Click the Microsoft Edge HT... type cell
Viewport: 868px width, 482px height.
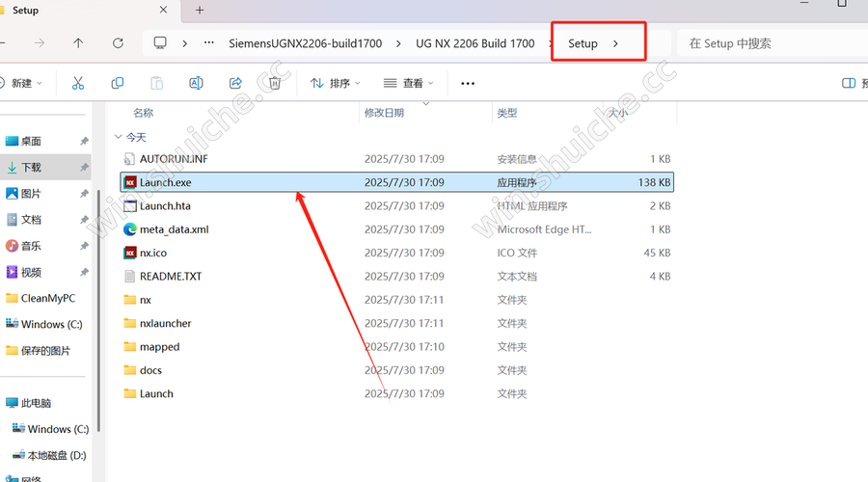tap(544, 229)
